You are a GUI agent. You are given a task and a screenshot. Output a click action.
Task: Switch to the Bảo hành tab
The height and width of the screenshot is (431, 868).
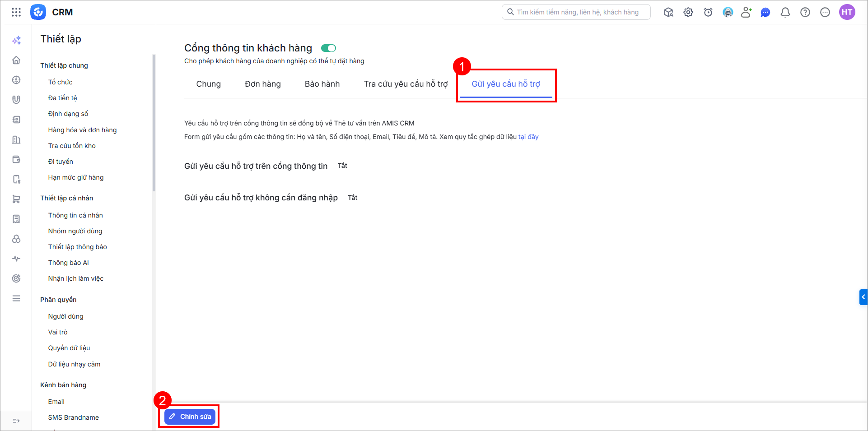click(x=322, y=84)
